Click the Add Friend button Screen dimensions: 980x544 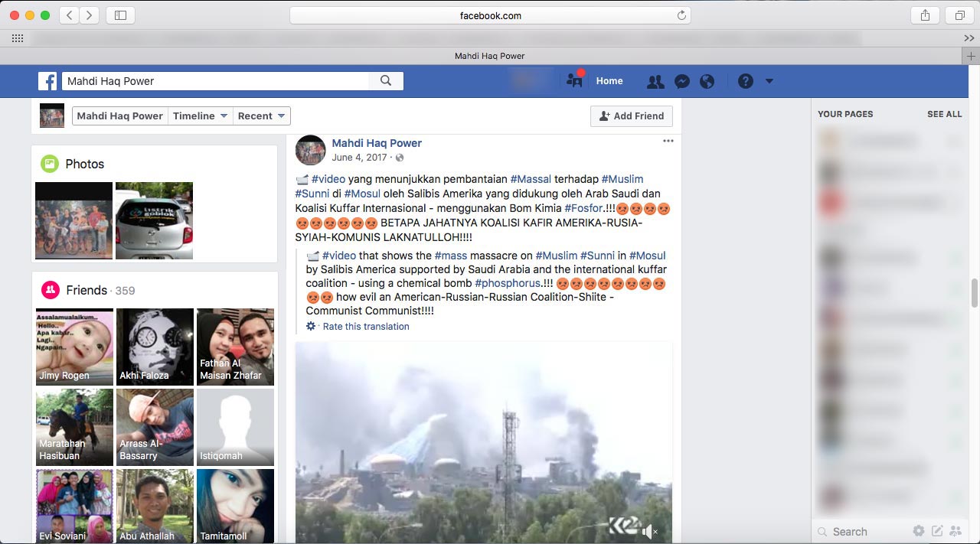pyautogui.click(x=631, y=116)
